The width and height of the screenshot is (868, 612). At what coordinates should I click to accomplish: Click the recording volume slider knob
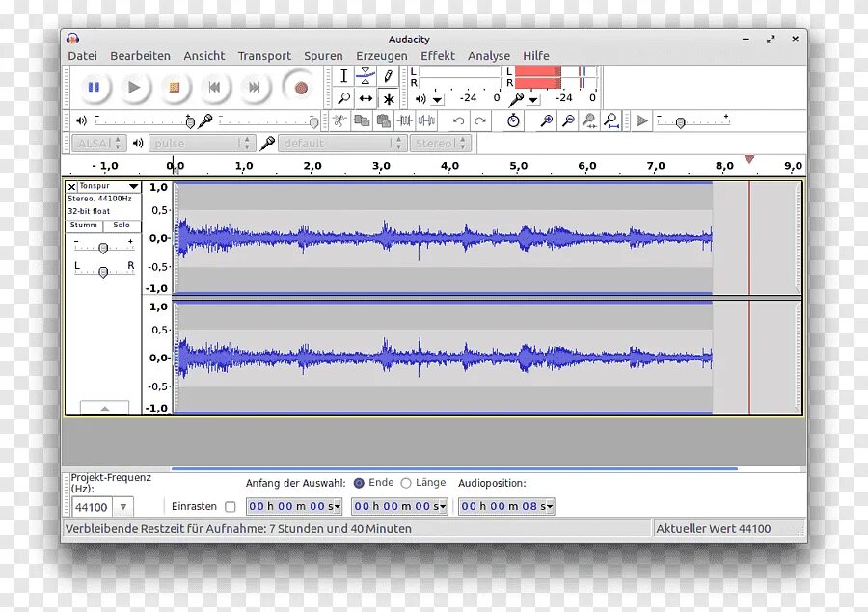coord(313,121)
